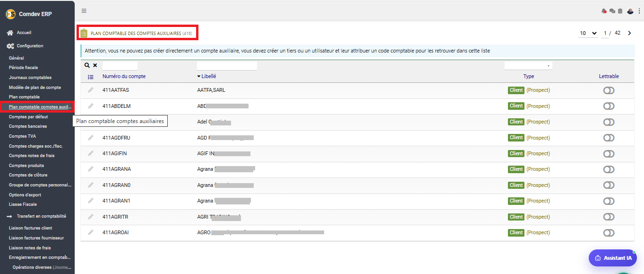Open the vertical three-dot menu

click(639, 11)
